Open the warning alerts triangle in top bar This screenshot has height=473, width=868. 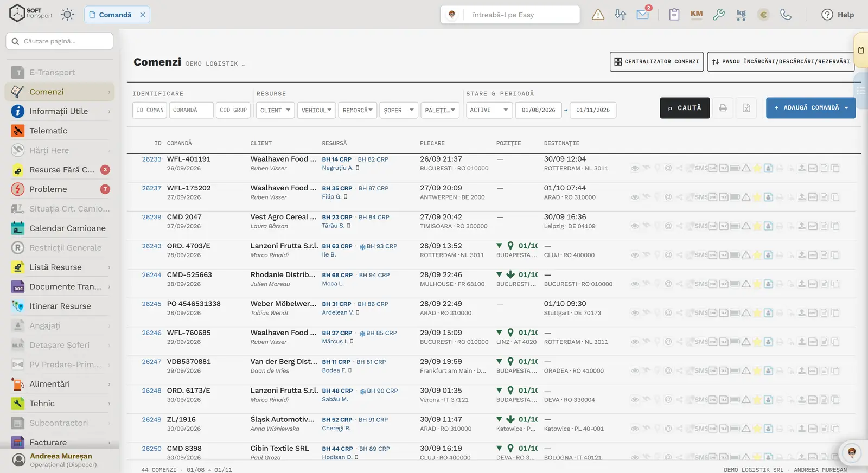[x=598, y=15]
